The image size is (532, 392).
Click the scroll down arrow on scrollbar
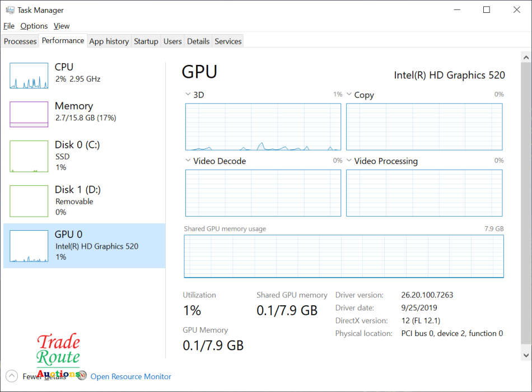point(525,355)
